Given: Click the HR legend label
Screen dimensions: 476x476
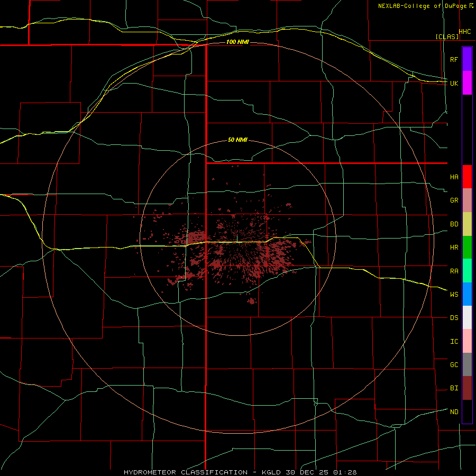Looking at the screenshot, I should tap(454, 248).
